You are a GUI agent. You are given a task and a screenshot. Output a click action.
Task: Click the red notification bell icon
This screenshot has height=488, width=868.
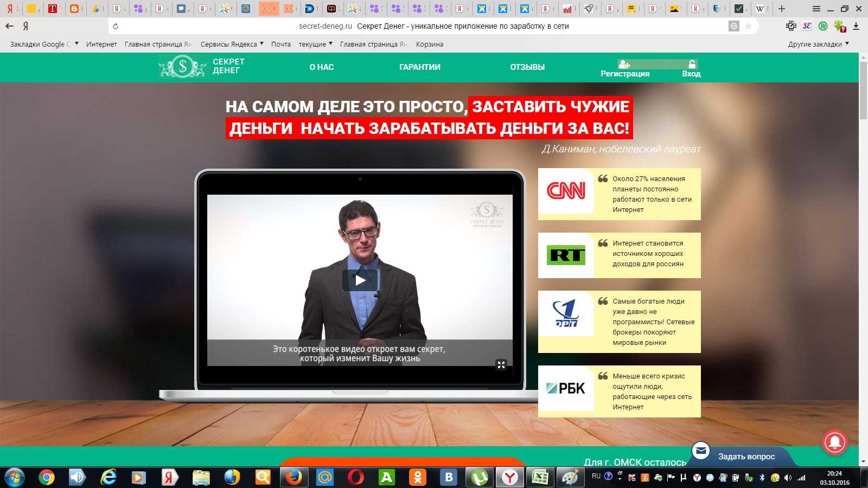pyautogui.click(x=834, y=443)
